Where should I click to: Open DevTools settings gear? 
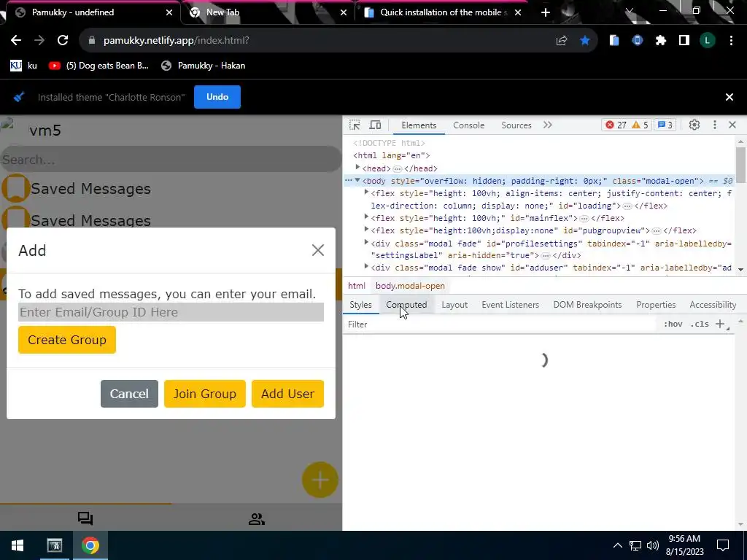click(694, 125)
